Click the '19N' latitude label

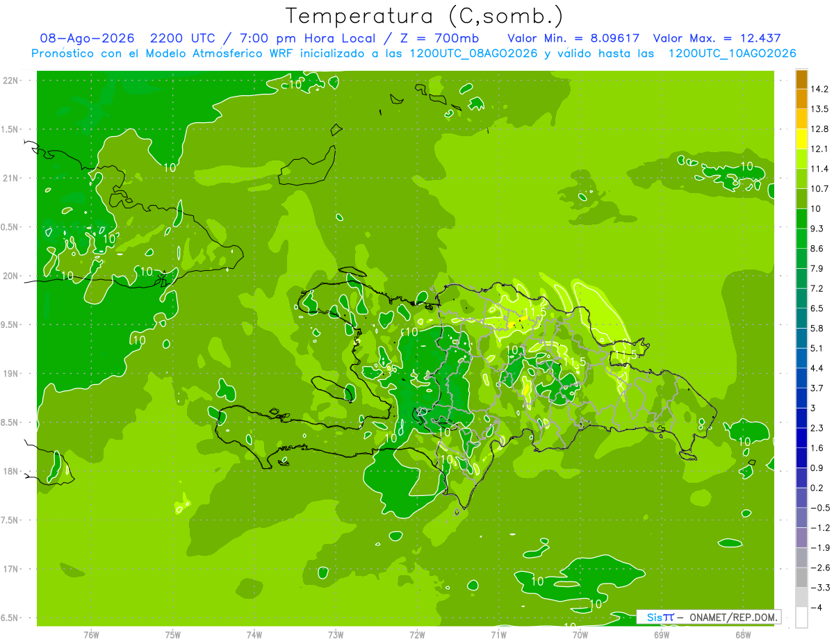coord(10,374)
